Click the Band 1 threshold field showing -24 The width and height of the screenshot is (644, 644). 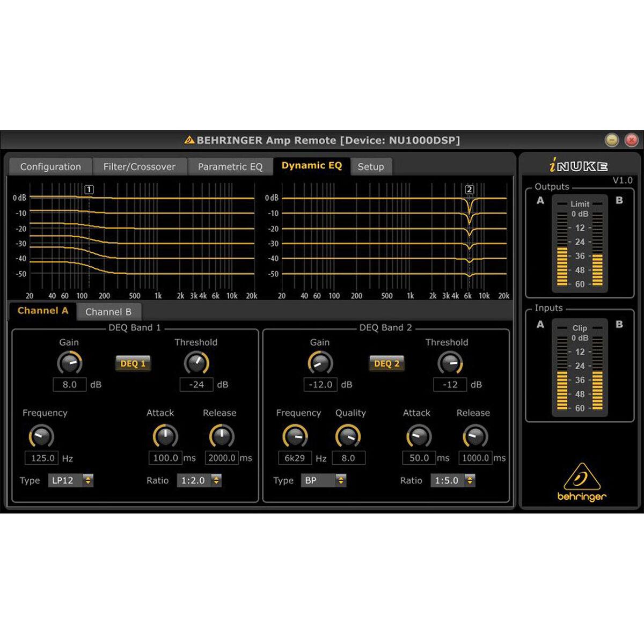pyautogui.click(x=196, y=384)
